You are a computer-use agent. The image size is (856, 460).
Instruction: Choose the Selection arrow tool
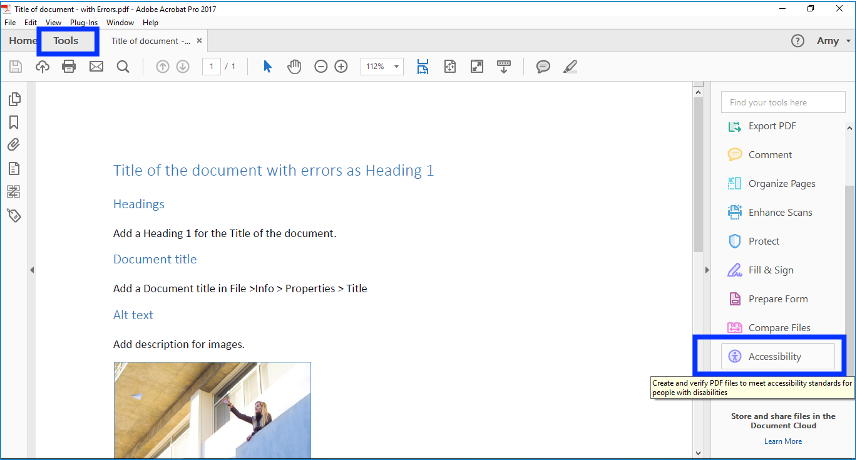coord(267,67)
